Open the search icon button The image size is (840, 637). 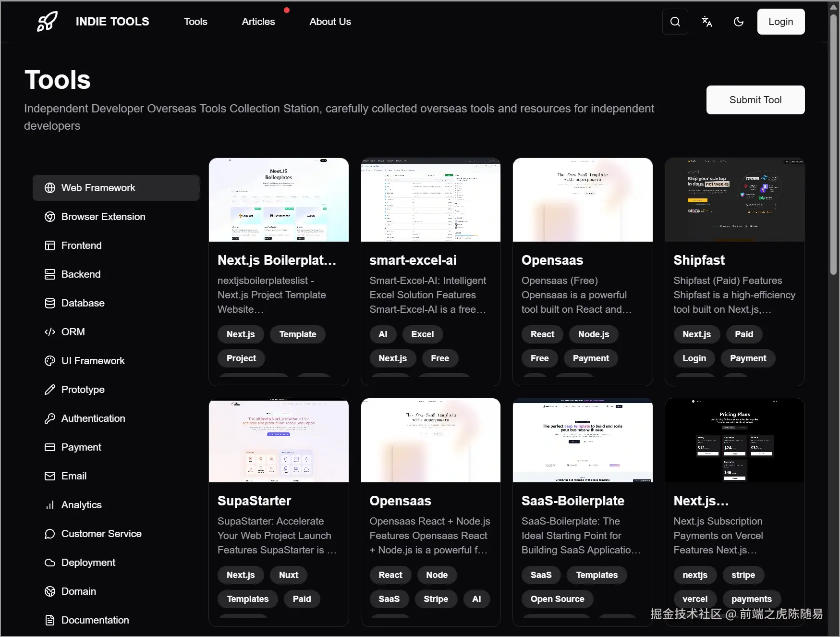(x=675, y=22)
